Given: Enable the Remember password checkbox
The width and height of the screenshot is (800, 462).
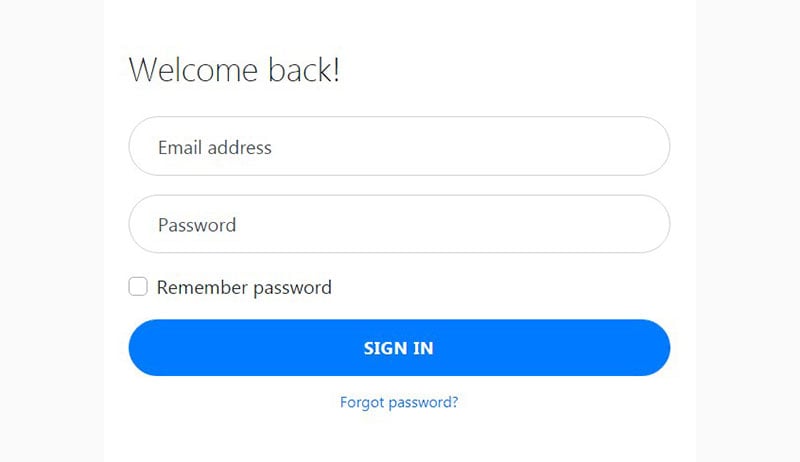Looking at the screenshot, I should click(x=138, y=287).
